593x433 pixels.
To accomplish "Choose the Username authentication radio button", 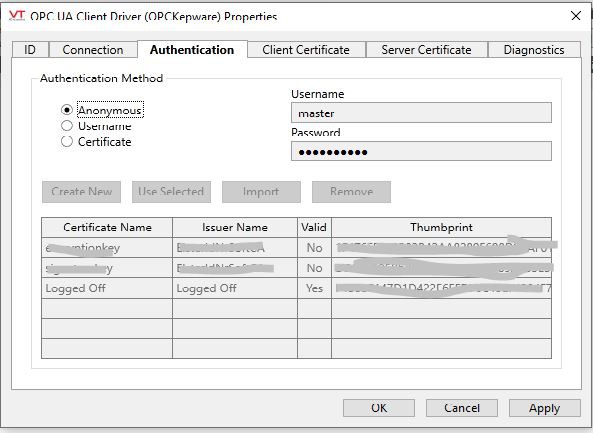I will [x=67, y=126].
